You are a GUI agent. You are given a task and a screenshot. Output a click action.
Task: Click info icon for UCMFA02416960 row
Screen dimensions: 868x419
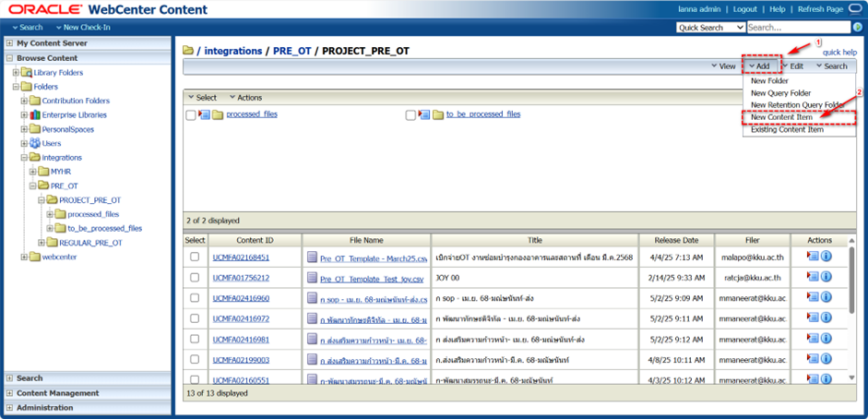[x=826, y=299]
